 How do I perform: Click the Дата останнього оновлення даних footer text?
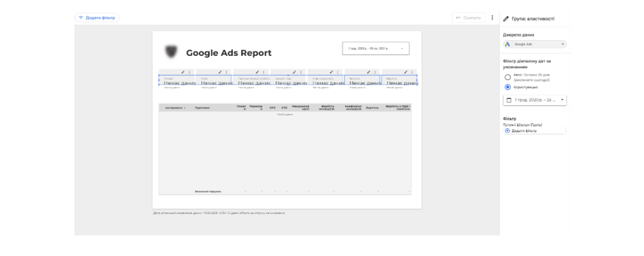[x=219, y=213]
